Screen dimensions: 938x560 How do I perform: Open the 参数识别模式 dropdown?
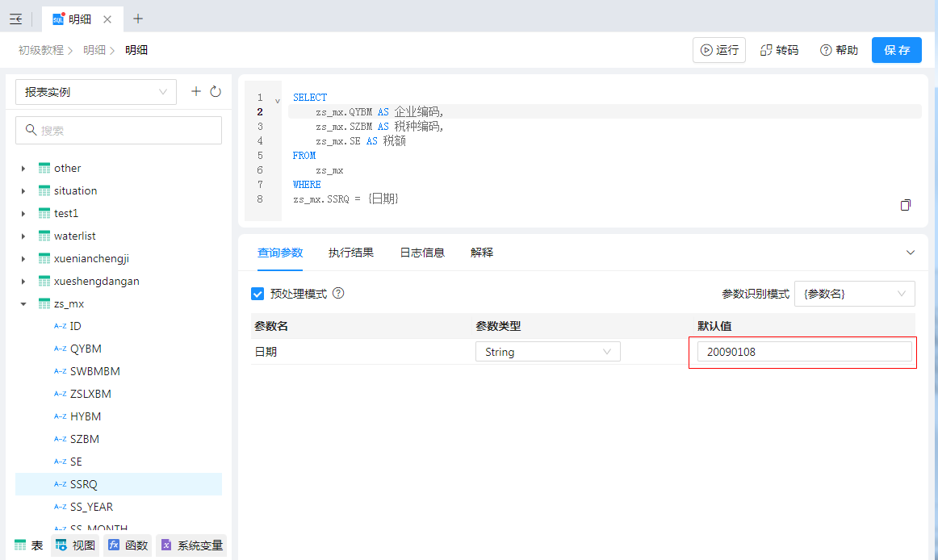pyautogui.click(x=854, y=294)
